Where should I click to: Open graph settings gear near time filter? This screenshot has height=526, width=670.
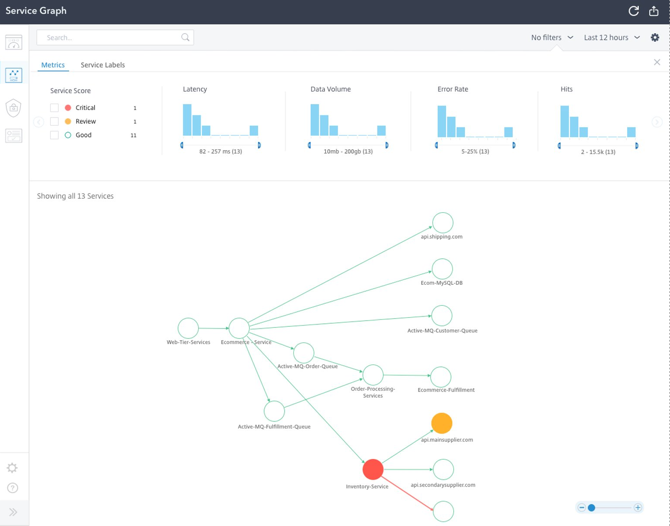[x=655, y=38]
